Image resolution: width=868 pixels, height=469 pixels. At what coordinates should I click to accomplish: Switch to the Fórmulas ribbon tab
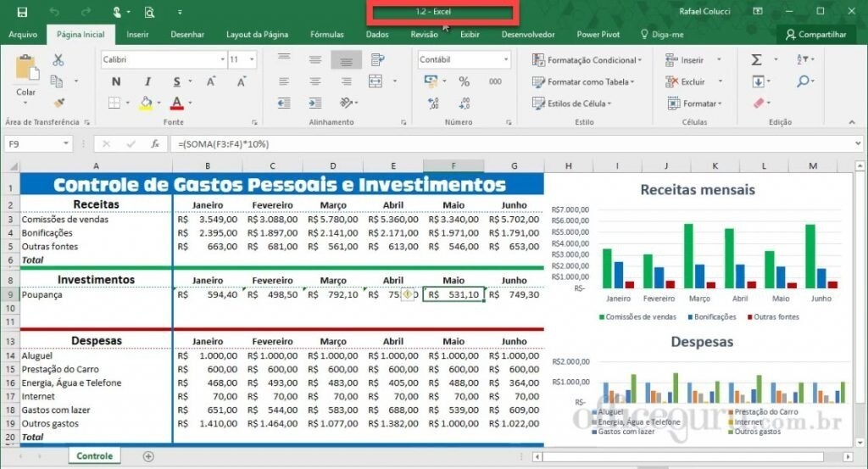(326, 35)
